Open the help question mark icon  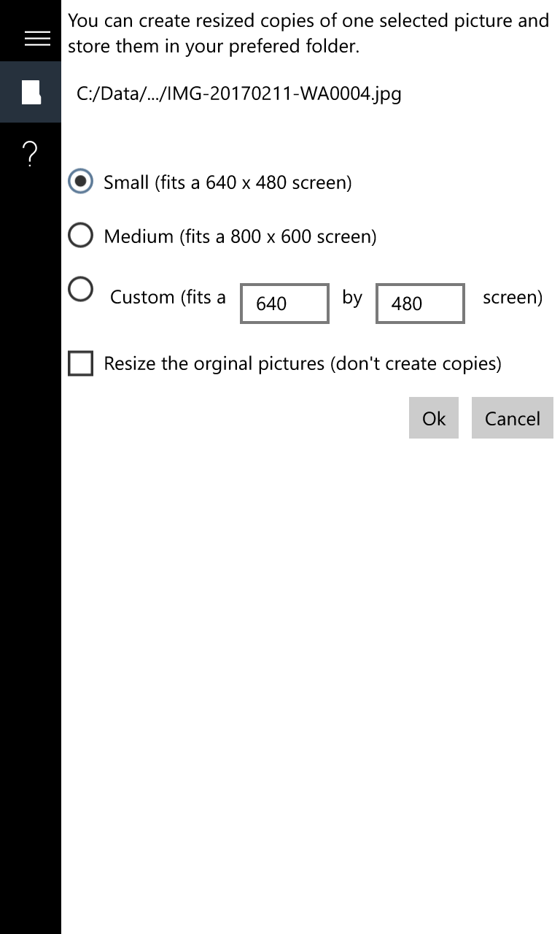30,154
